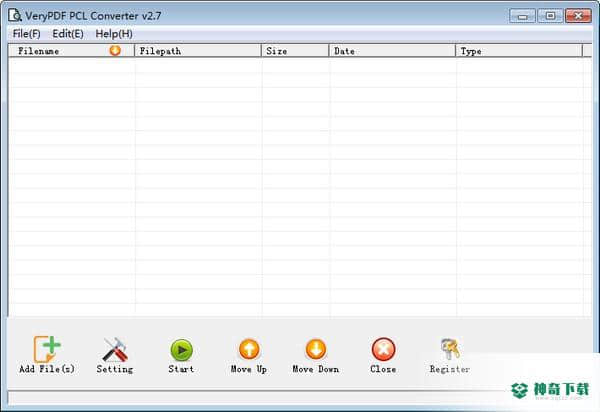Viewport: 600px width, 412px height.
Task: Click the orange sort arrow in Filename header
Action: [115, 50]
